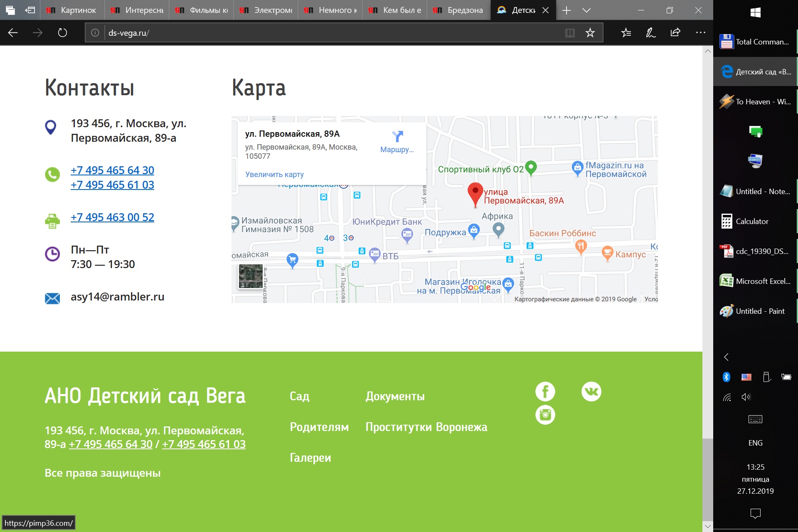The width and height of the screenshot is (798, 532).
Task: Switch to the Бредзона tab
Action: point(459,10)
